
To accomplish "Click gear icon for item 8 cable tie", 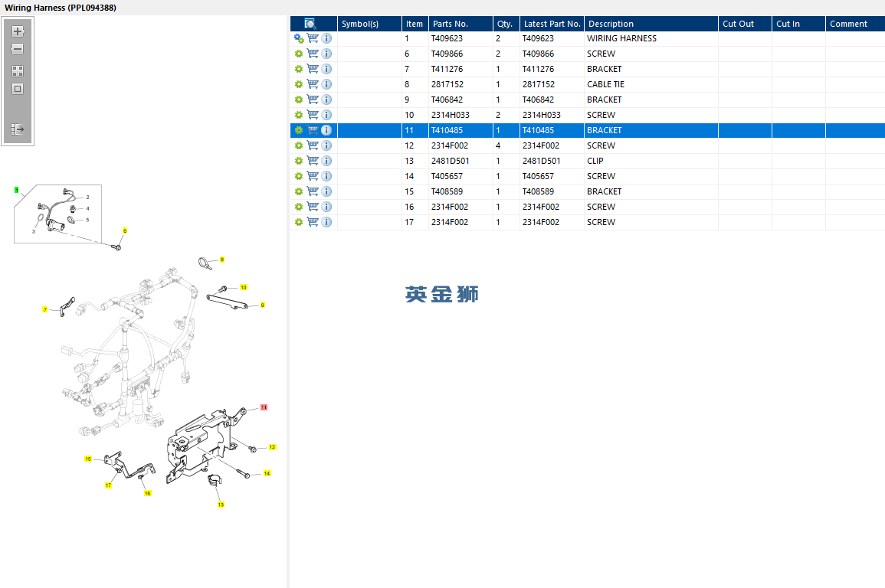I will (x=299, y=84).
